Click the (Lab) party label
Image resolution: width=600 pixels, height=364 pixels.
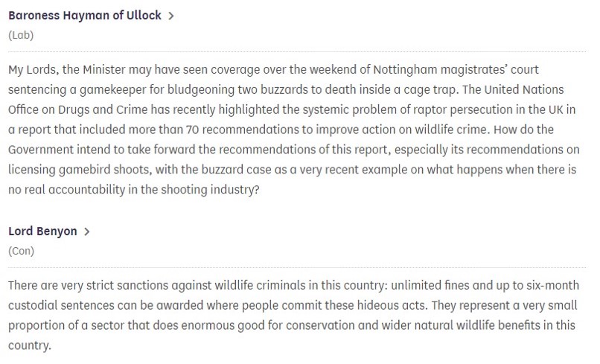21,35
